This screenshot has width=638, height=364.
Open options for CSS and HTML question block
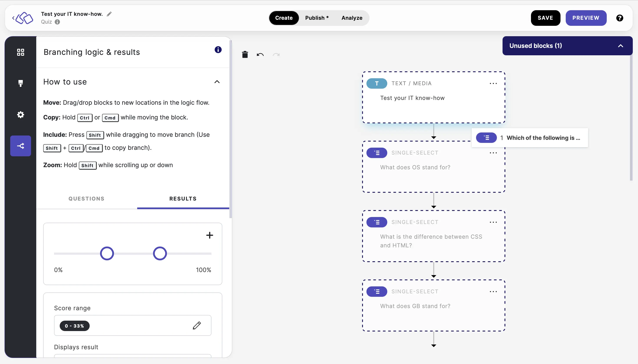(493, 222)
